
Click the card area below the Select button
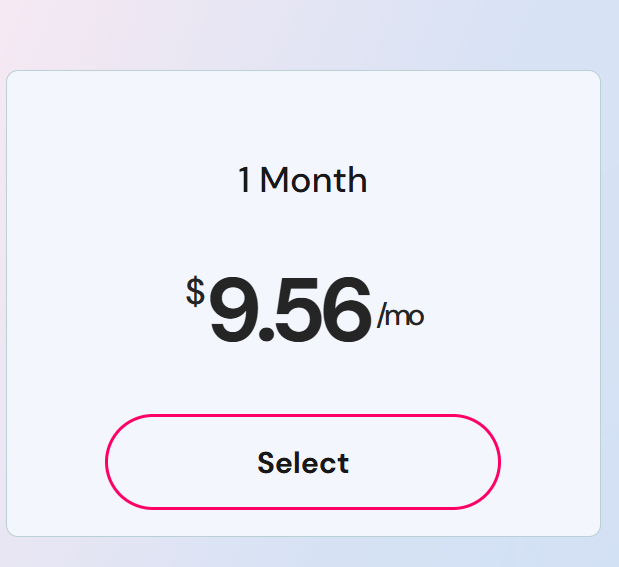tap(303, 523)
